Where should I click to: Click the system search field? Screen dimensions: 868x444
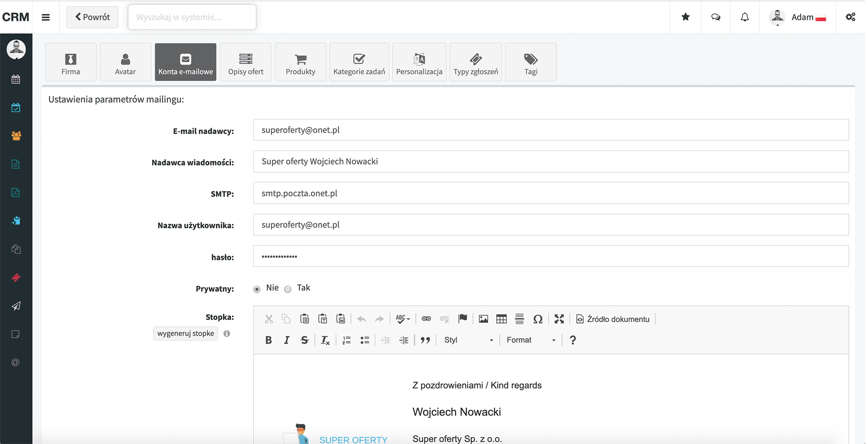[x=192, y=17]
